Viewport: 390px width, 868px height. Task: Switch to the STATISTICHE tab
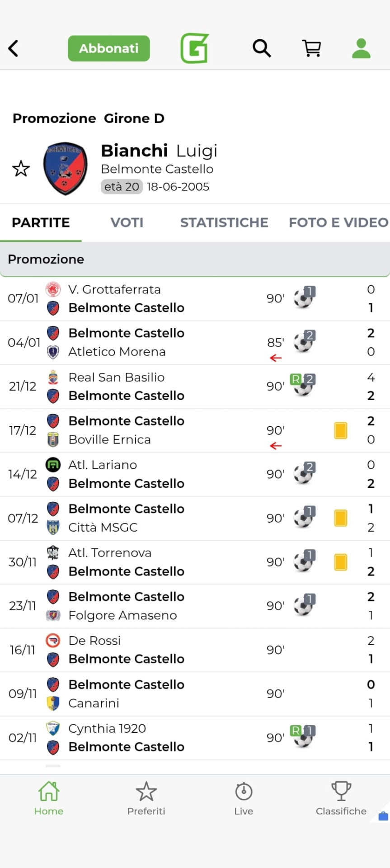224,222
